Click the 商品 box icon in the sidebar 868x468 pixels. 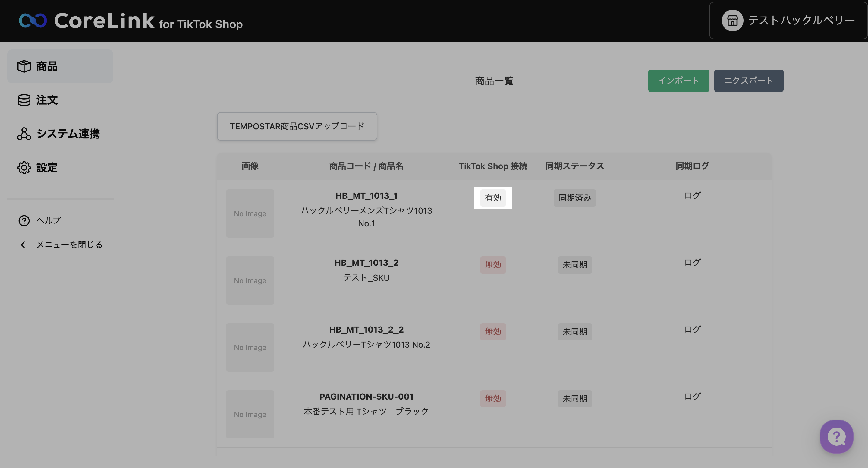tap(24, 66)
